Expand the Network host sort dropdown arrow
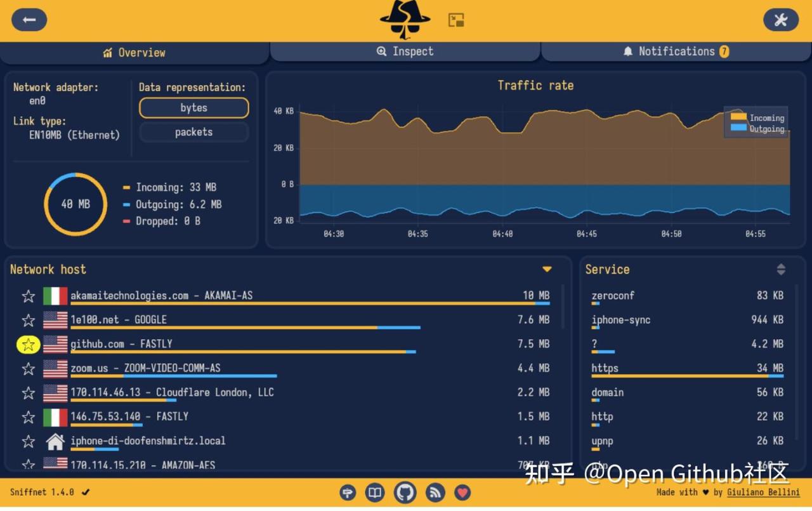Image resolution: width=812 pixels, height=511 pixels. point(547,270)
